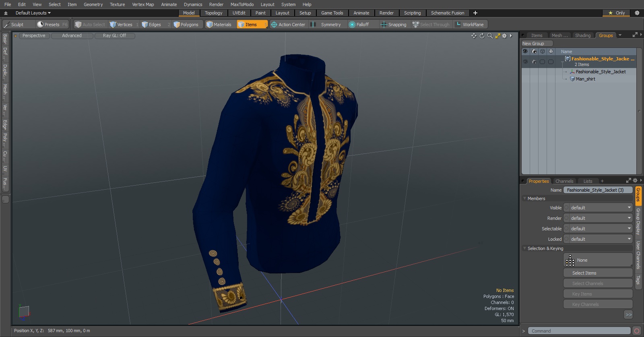Viewport: 644px width, 337px height.
Task: Toggle the second checkbox on the group row
Action: point(551,62)
